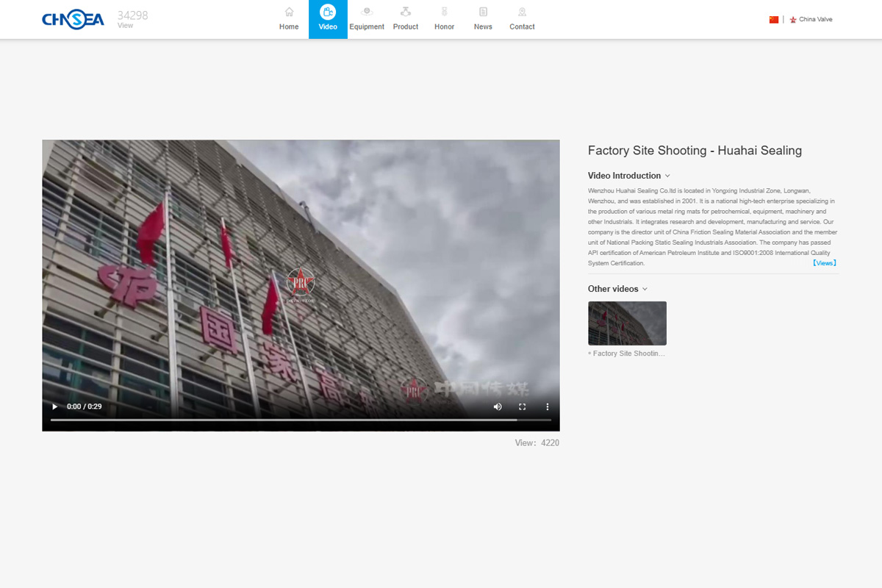
Task: Play the factory video
Action: point(54,406)
